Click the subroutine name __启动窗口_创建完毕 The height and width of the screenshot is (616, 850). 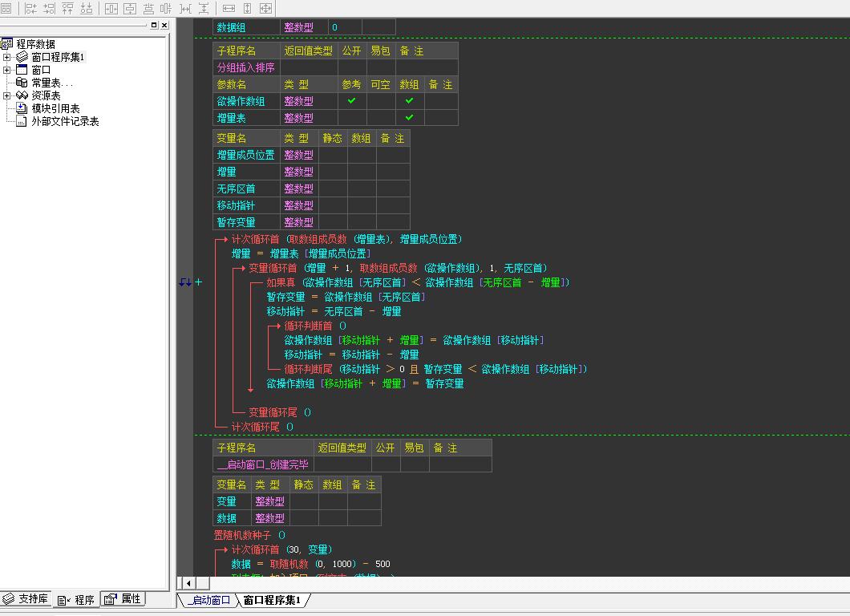click(x=263, y=464)
